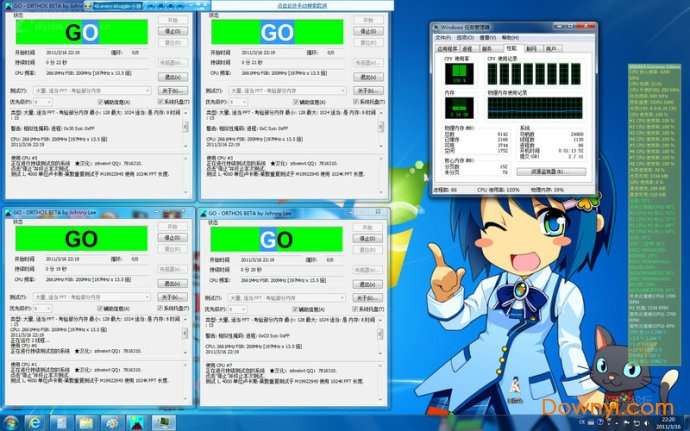Click 退出(X) button in top-left ORTHOS window

click(173, 77)
